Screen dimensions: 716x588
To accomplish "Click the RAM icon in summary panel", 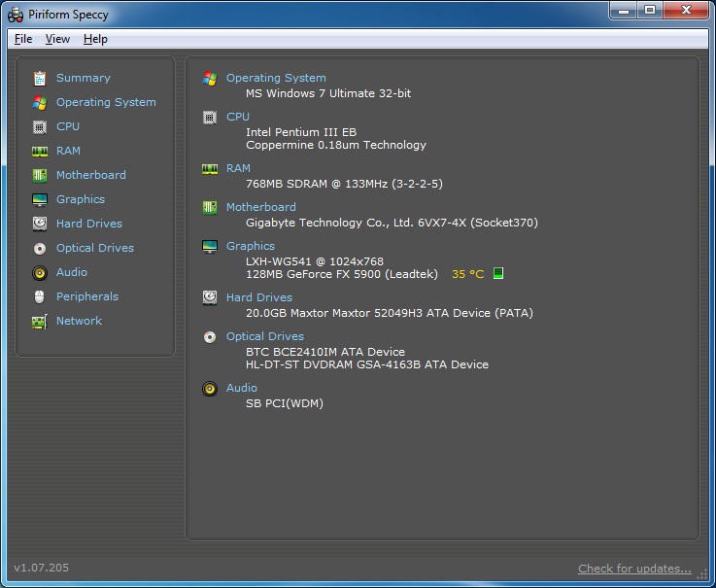I will coord(210,169).
